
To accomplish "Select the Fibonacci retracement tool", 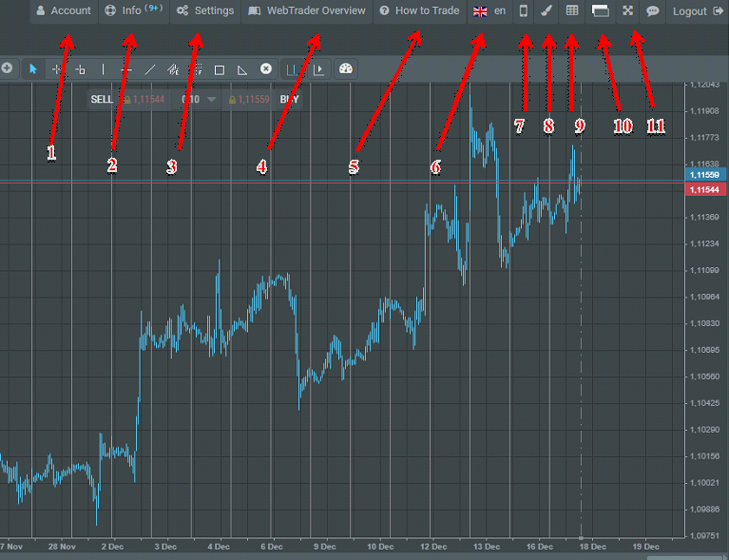I will pos(197,69).
